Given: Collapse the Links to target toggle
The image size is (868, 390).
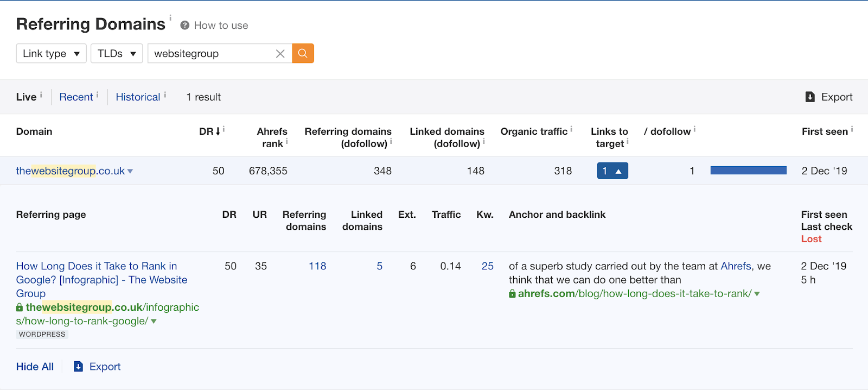Looking at the screenshot, I should [612, 171].
